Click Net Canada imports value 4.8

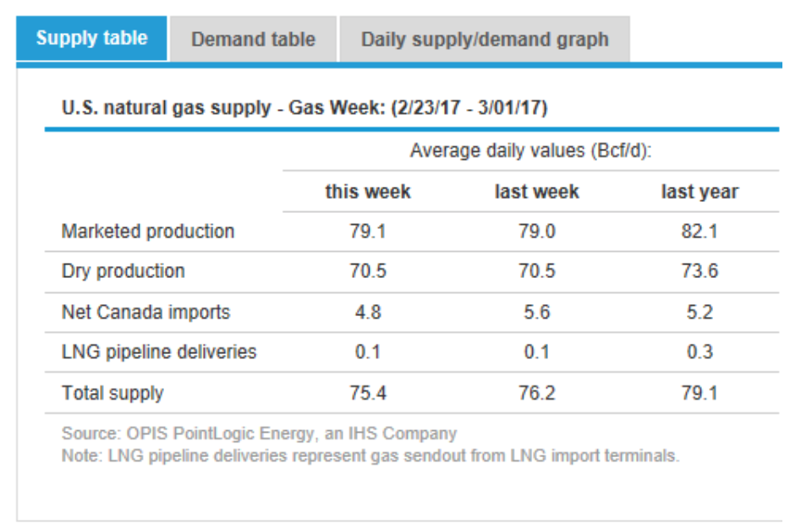point(366,312)
